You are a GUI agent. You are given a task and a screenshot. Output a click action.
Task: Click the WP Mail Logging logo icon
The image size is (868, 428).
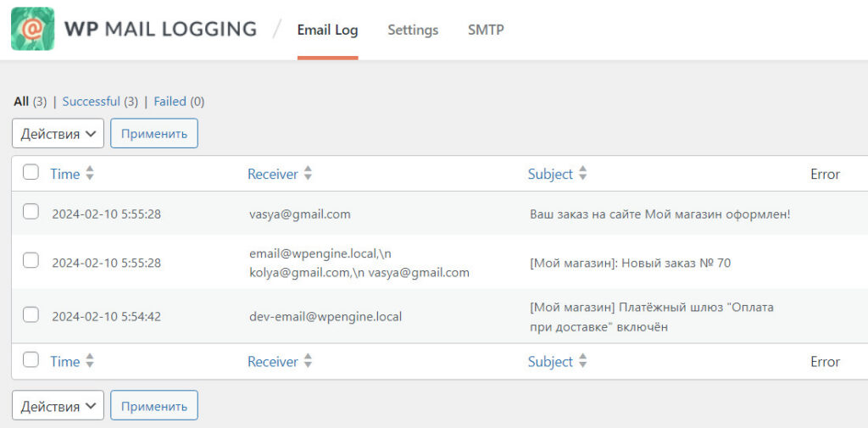[32, 30]
